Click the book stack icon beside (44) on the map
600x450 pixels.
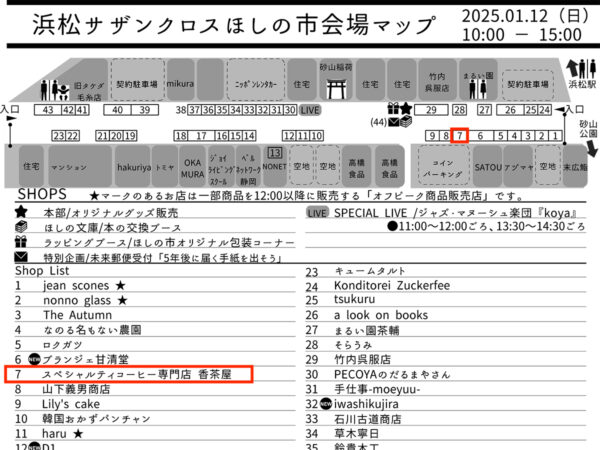[406, 122]
